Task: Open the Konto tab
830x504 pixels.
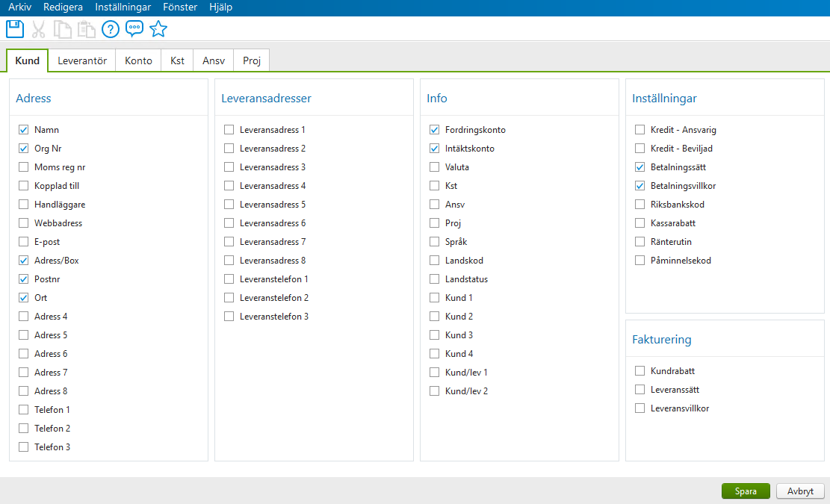Action: (137, 60)
